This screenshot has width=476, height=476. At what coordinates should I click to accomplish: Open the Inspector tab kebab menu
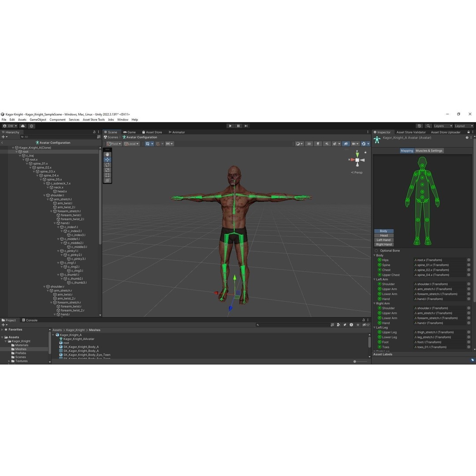pos(472,132)
